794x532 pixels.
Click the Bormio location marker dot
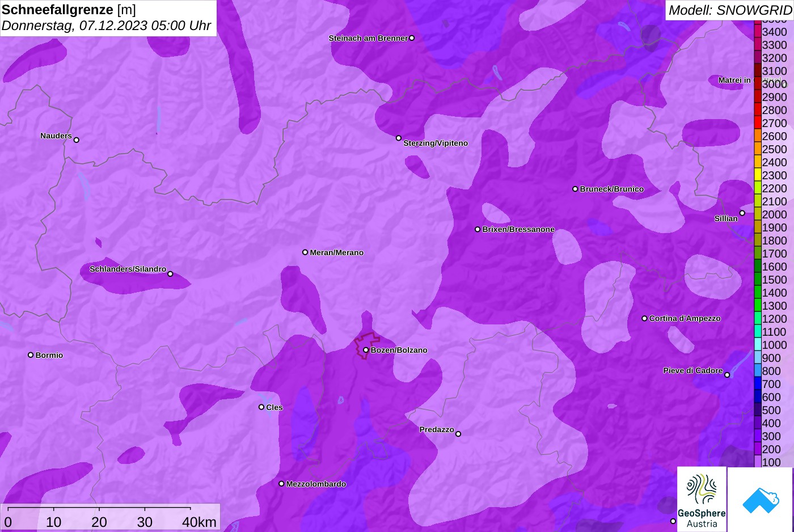(x=31, y=355)
